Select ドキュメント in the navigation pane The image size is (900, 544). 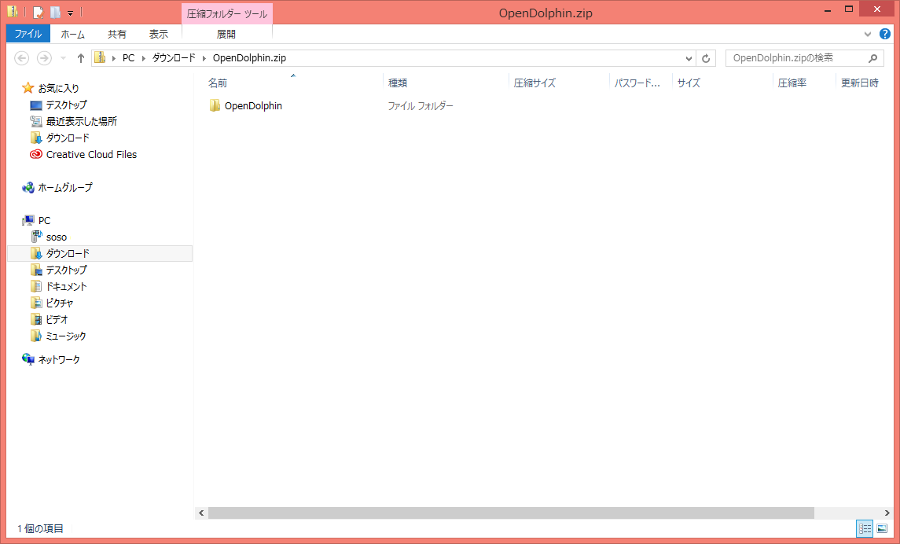tap(66, 286)
